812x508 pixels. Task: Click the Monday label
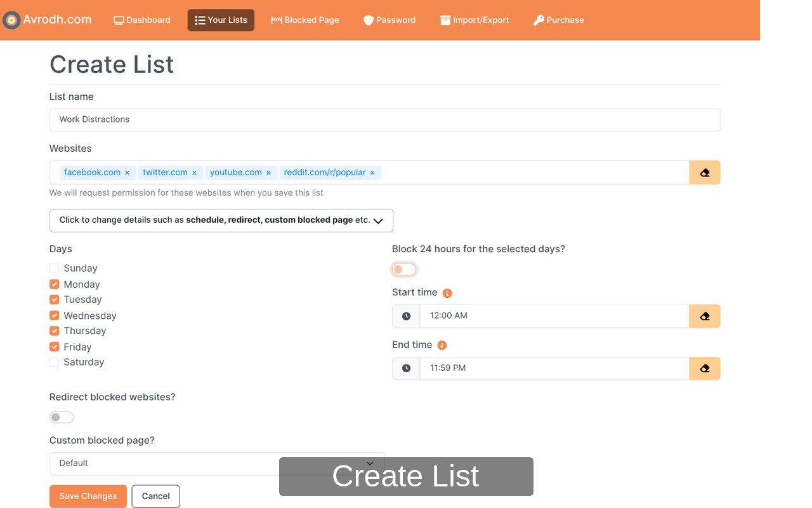point(82,284)
